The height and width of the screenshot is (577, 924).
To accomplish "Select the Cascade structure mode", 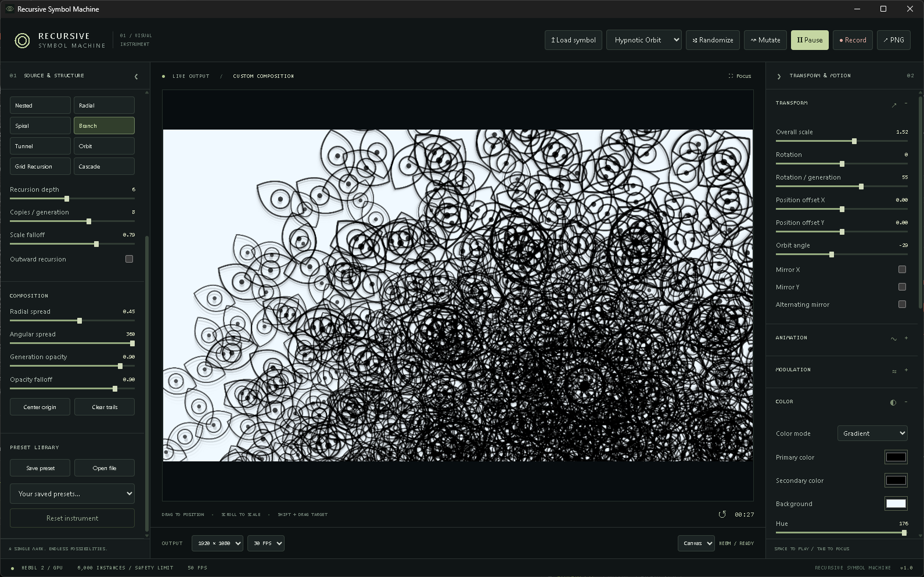I will coord(104,167).
